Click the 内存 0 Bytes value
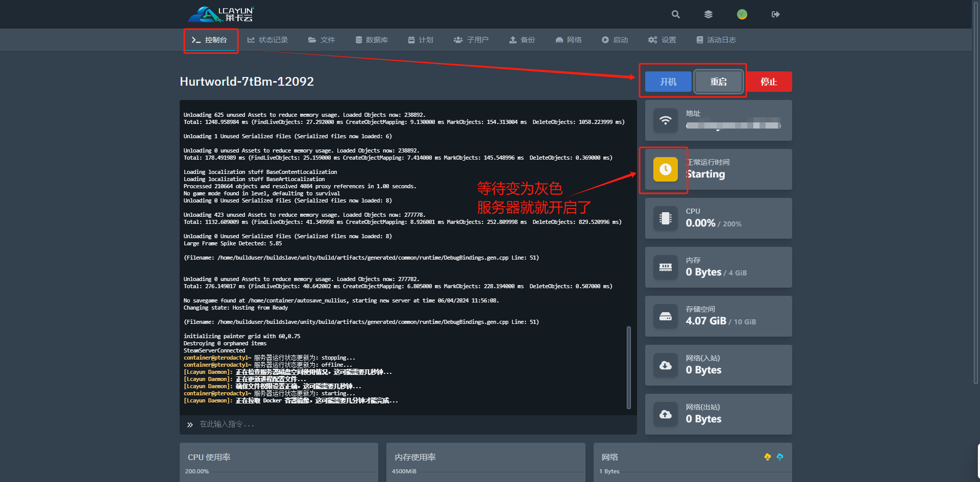The width and height of the screenshot is (980, 482). (x=704, y=272)
